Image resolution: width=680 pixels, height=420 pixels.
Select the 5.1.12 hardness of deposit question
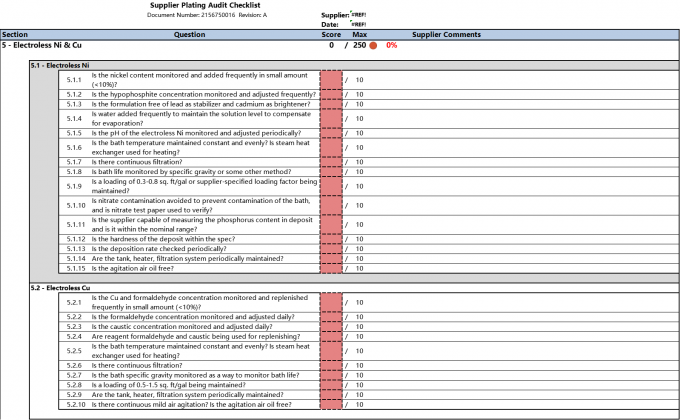179,239
